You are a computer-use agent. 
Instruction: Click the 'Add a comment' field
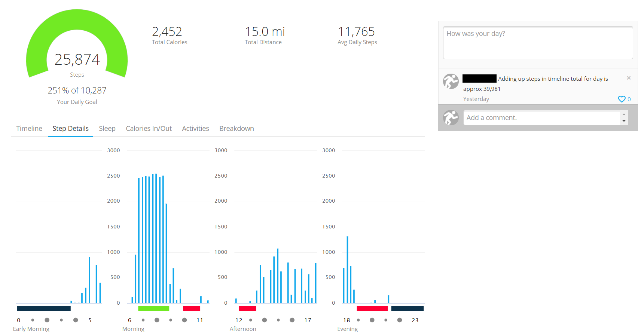click(541, 118)
